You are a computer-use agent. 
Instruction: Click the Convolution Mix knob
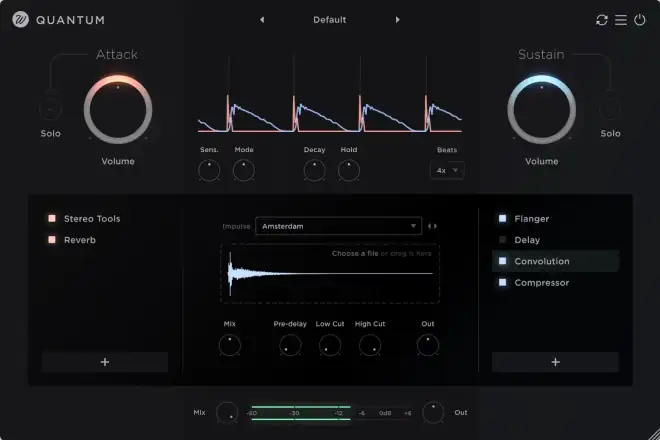230,345
